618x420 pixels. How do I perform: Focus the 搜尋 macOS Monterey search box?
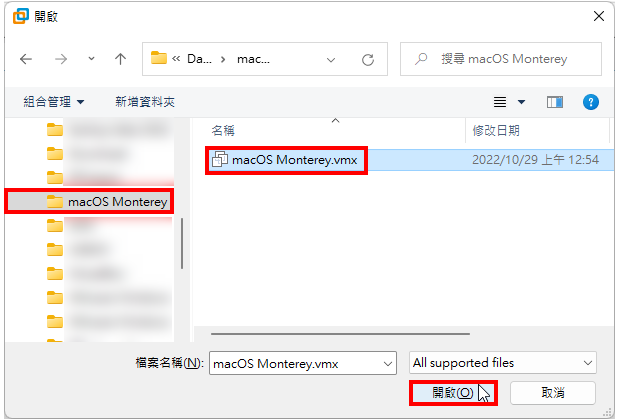point(501,59)
